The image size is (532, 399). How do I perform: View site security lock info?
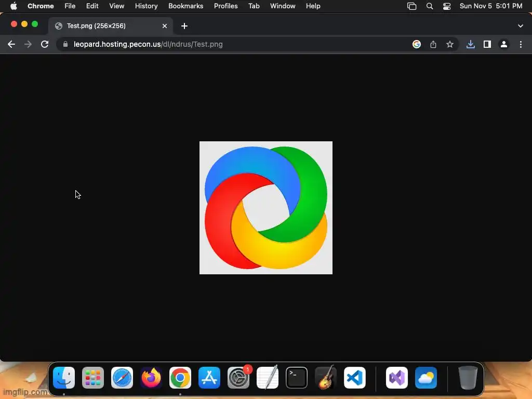click(65, 44)
